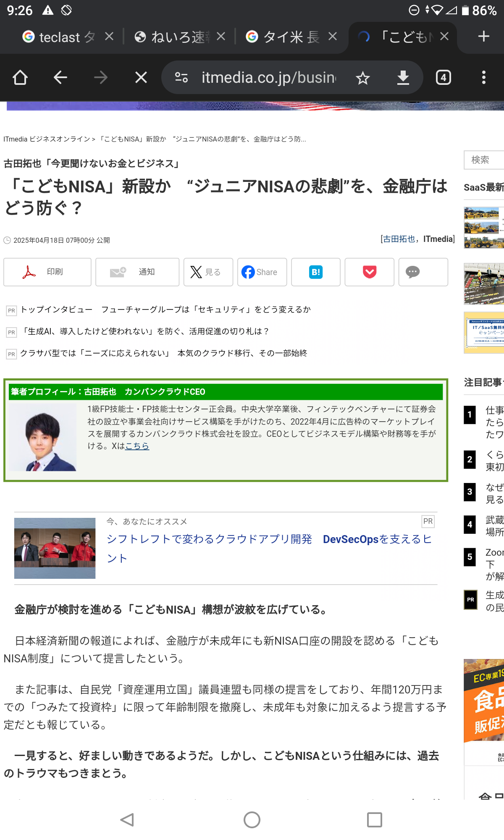Open Chrome three-dot menu
The image size is (504, 840).
point(484,78)
